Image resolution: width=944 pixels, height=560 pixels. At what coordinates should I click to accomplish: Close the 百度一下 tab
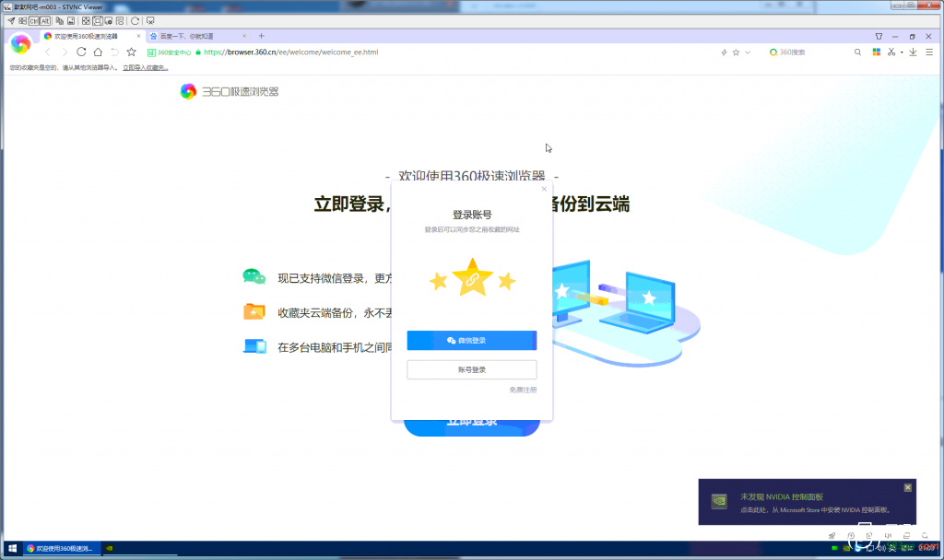coord(244,36)
